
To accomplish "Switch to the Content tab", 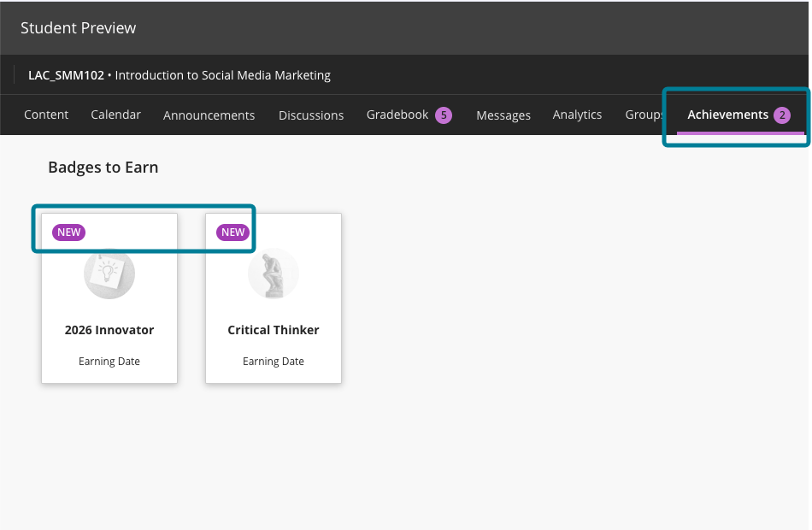I will (x=46, y=114).
